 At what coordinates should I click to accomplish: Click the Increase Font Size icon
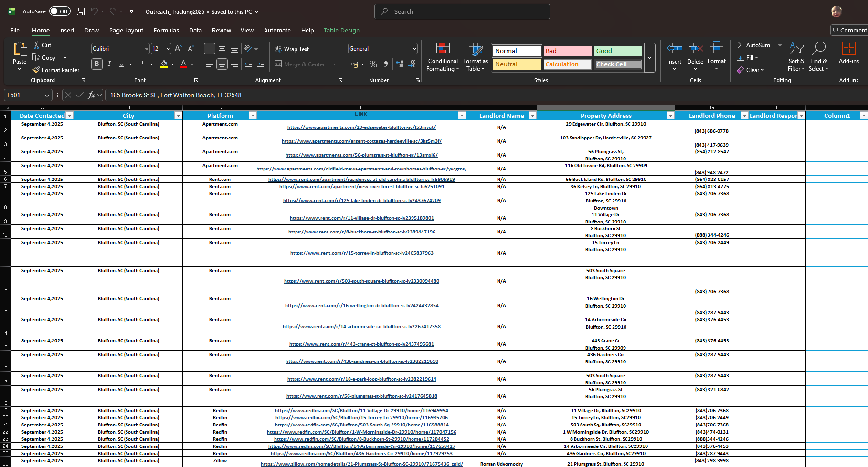click(178, 49)
